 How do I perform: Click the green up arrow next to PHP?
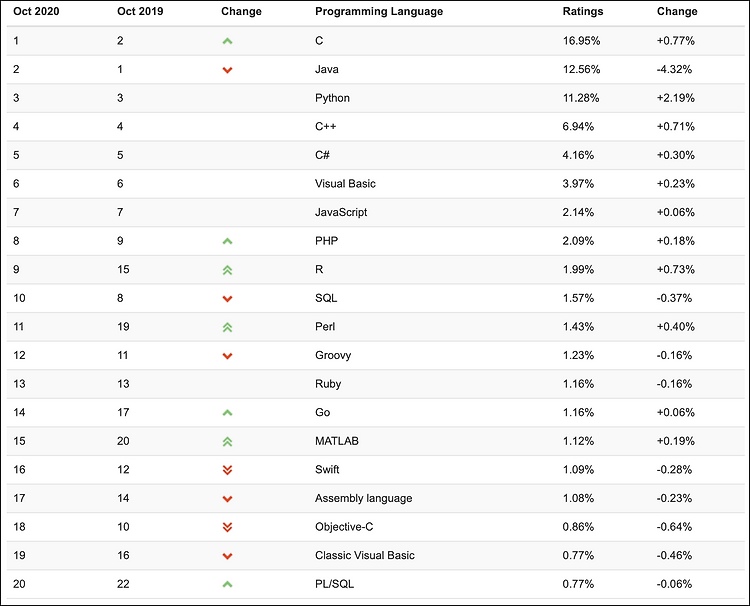[227, 241]
